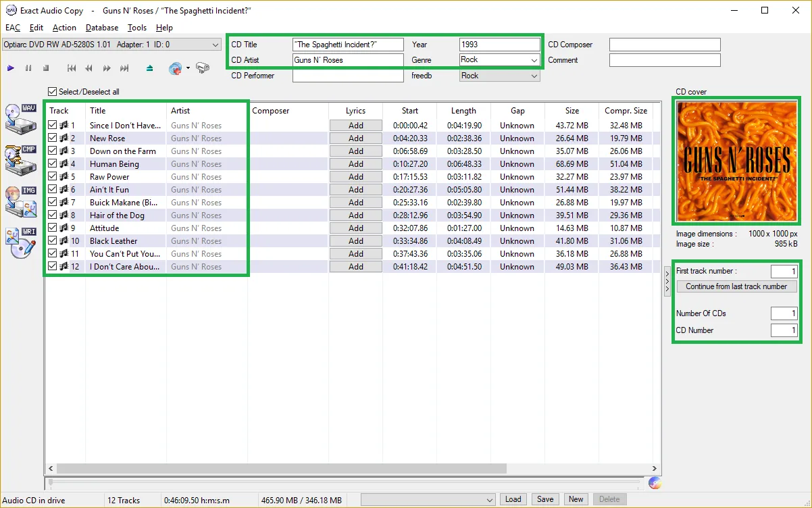812x508 pixels.
Task: Click the Save profile button
Action: pos(545,499)
